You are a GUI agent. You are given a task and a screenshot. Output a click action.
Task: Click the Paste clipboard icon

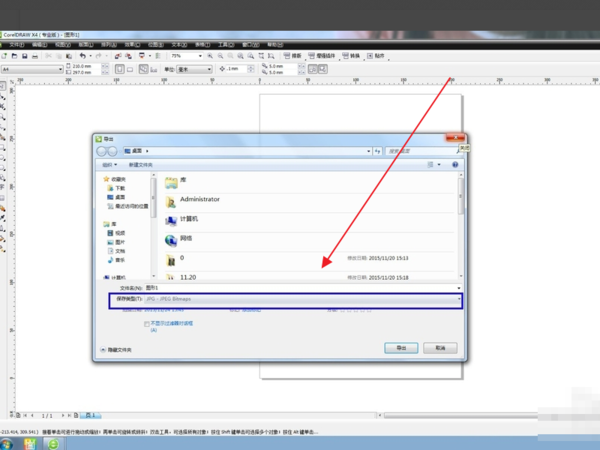[69, 56]
